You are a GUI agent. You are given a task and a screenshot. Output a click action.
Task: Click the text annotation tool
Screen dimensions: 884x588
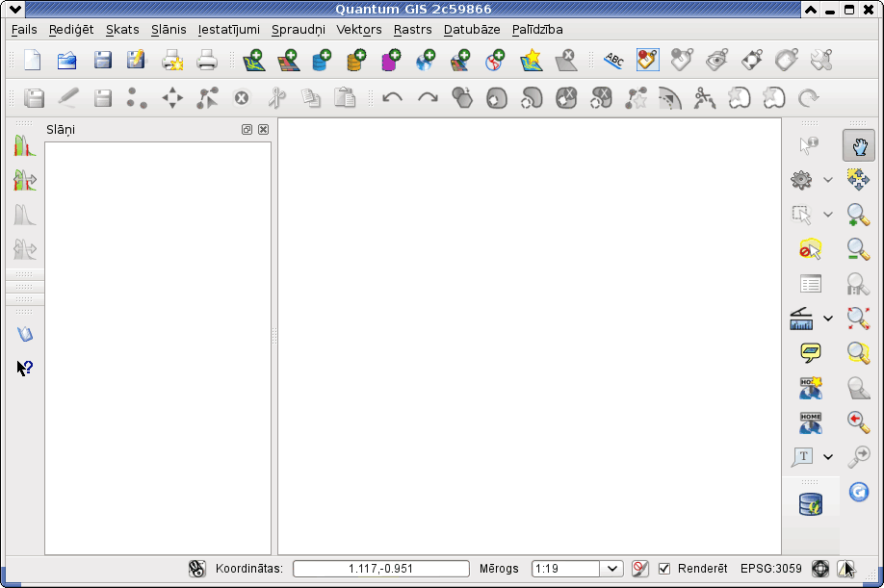pyautogui.click(x=802, y=457)
